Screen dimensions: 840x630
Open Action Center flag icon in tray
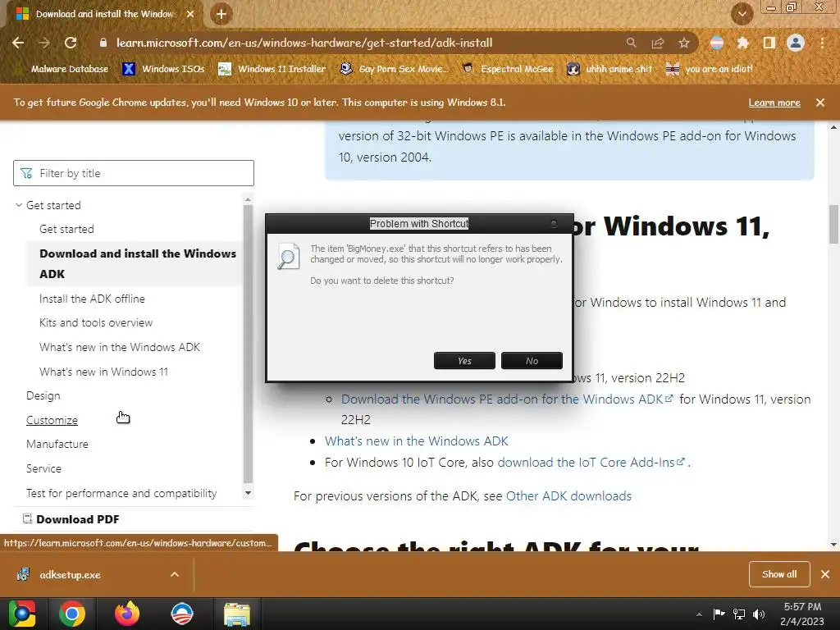(x=719, y=614)
